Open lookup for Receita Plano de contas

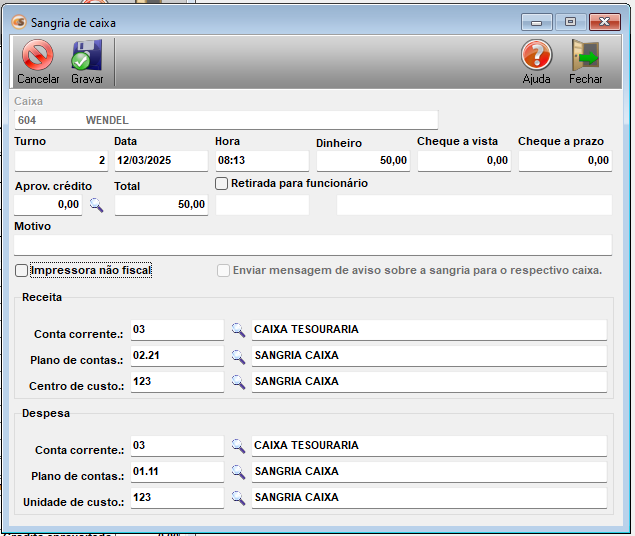tap(238, 355)
